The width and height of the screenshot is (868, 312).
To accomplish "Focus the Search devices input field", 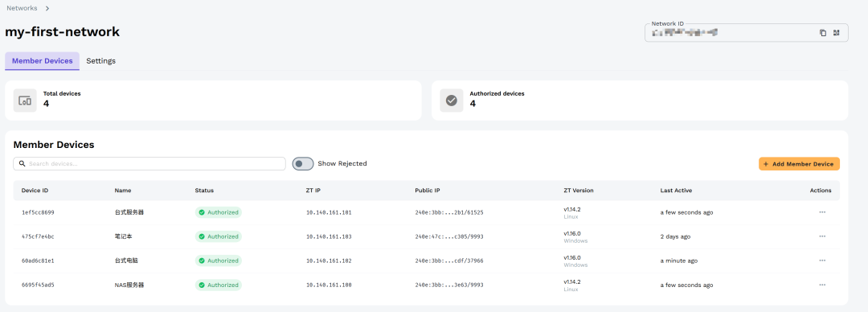I will (149, 163).
